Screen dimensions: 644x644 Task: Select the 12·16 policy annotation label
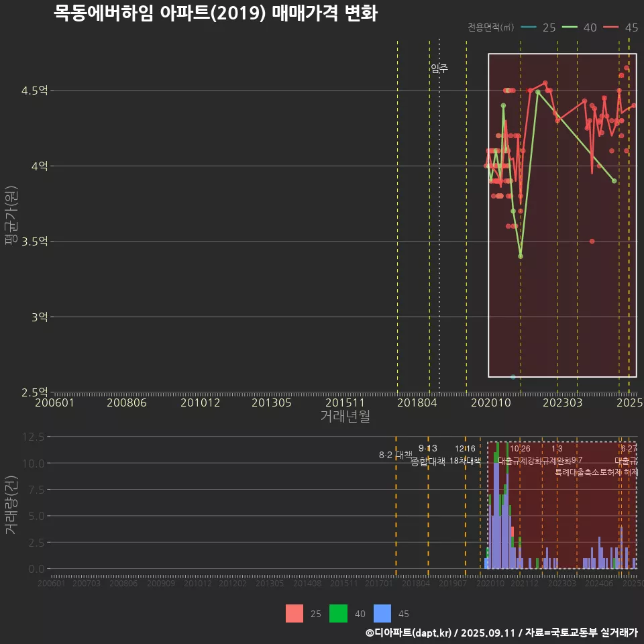tap(465, 449)
